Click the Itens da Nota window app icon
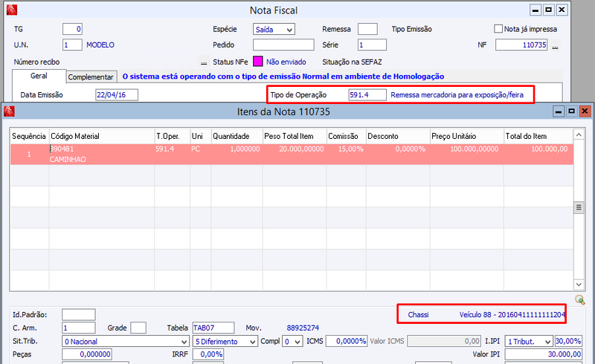Image resolution: width=595 pixels, height=364 pixels. (9, 111)
